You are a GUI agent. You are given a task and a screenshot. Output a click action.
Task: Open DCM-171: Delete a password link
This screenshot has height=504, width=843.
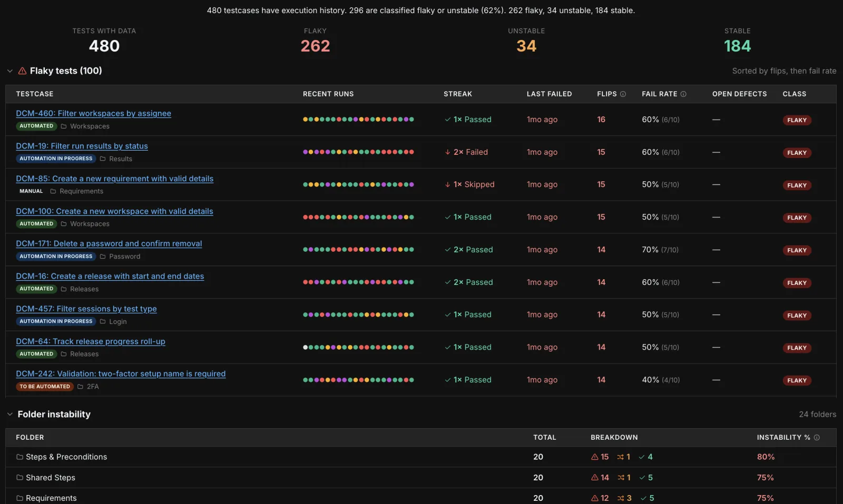pyautogui.click(x=109, y=243)
